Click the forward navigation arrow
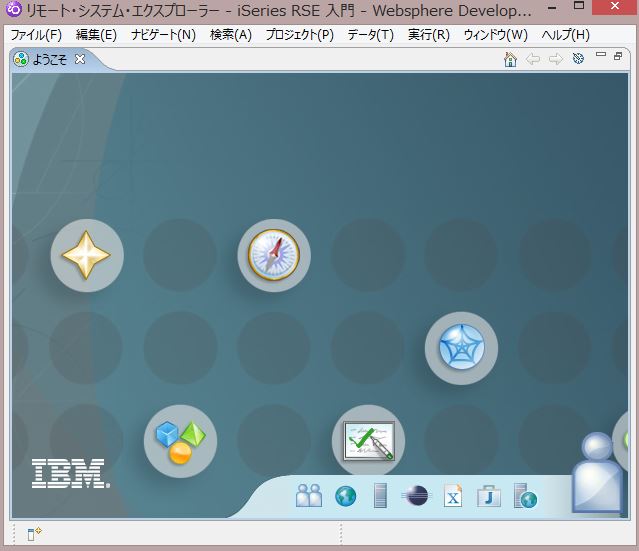Image resolution: width=639 pixels, height=551 pixels. click(x=556, y=60)
